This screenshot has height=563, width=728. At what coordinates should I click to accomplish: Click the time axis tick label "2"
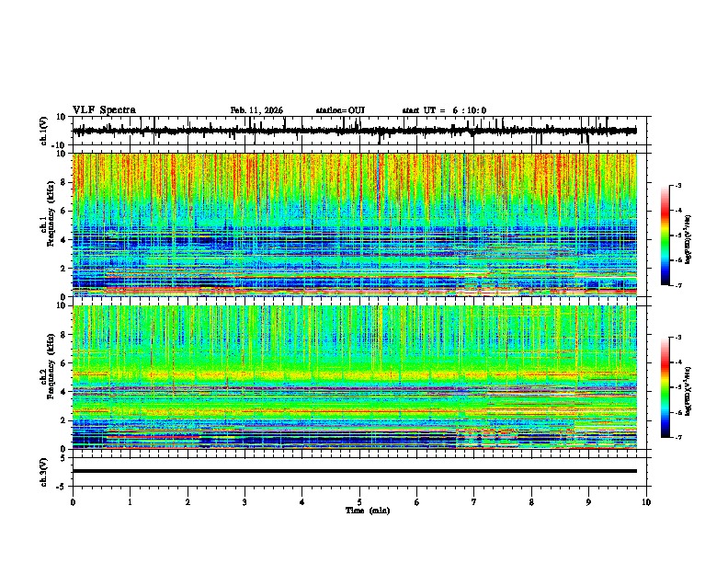pyautogui.click(x=188, y=502)
